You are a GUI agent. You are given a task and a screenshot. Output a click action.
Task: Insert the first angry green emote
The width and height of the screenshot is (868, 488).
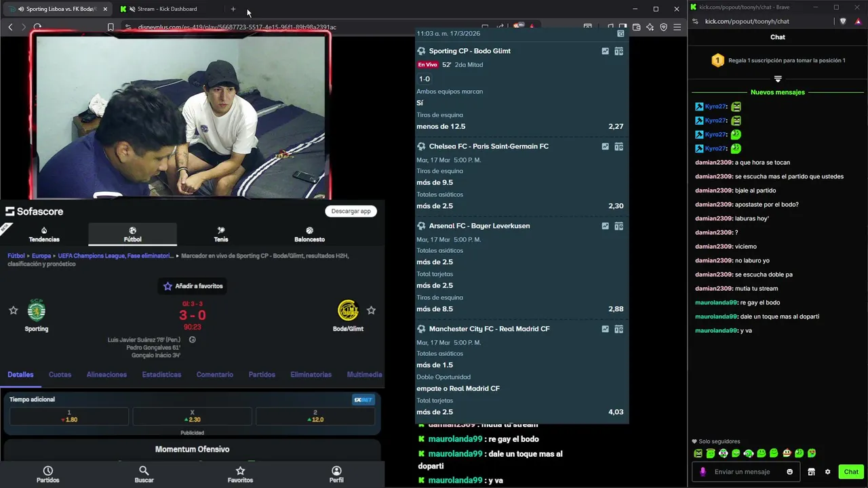pos(698,453)
